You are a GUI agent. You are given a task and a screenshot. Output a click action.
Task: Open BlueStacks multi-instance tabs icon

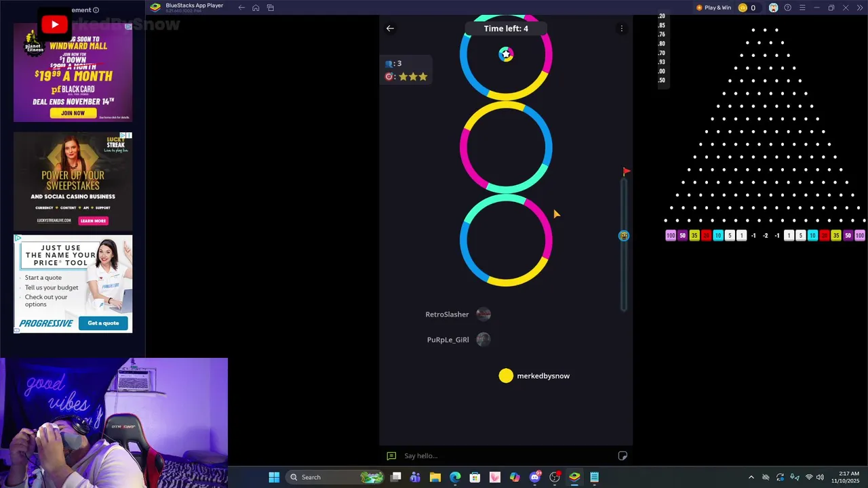(x=270, y=7)
